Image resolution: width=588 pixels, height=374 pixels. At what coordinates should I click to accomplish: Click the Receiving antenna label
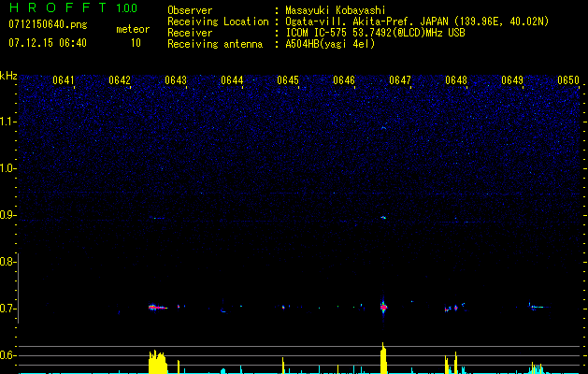click(x=215, y=44)
